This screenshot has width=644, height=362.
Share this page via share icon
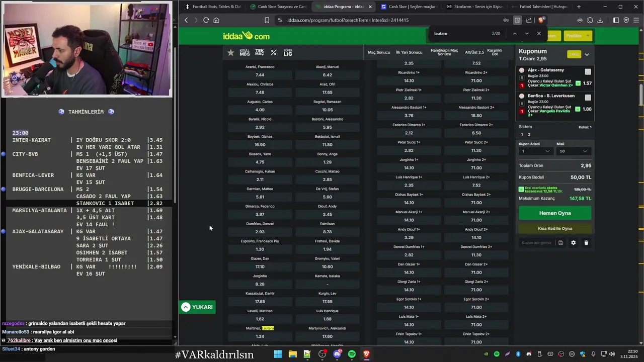point(529,20)
